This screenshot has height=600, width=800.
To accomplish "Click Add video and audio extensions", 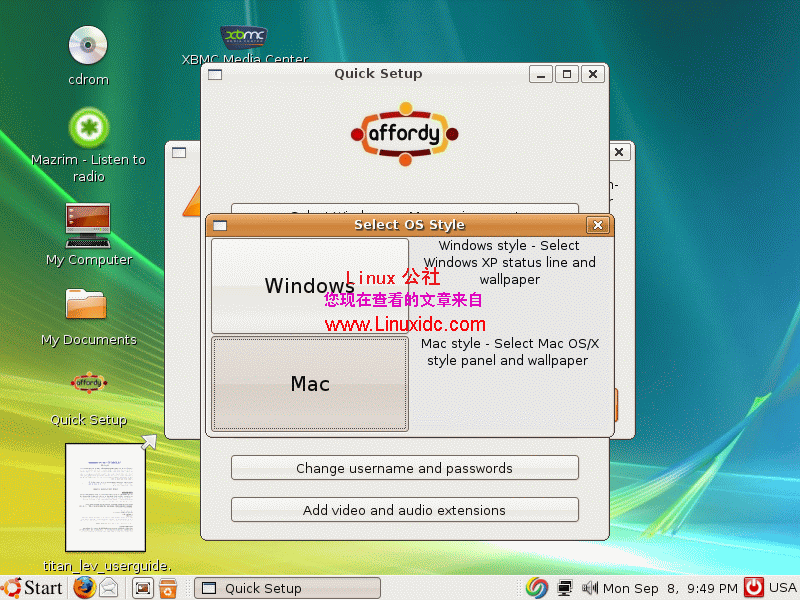I will click(x=404, y=510).
